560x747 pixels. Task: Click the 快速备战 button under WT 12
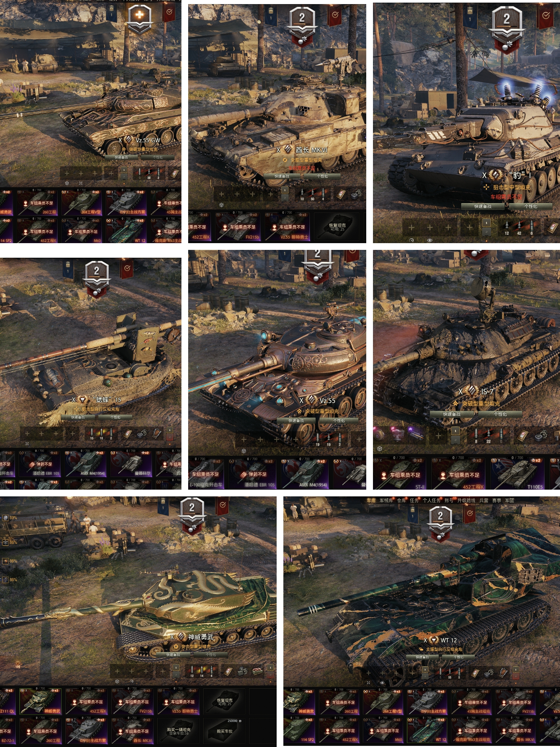pos(423,657)
